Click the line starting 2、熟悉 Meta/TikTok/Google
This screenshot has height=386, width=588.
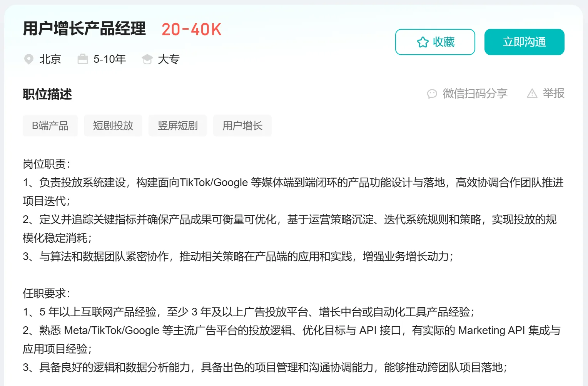tap(292, 331)
